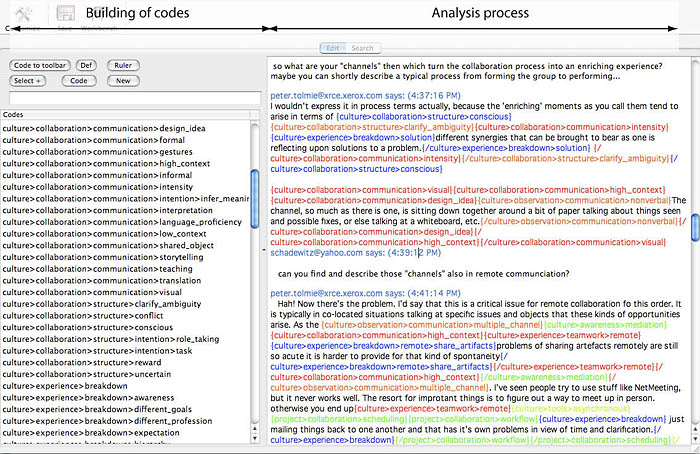Click the transcript pane scrollbar thumb
This screenshot has height=454, width=700.
[696, 228]
